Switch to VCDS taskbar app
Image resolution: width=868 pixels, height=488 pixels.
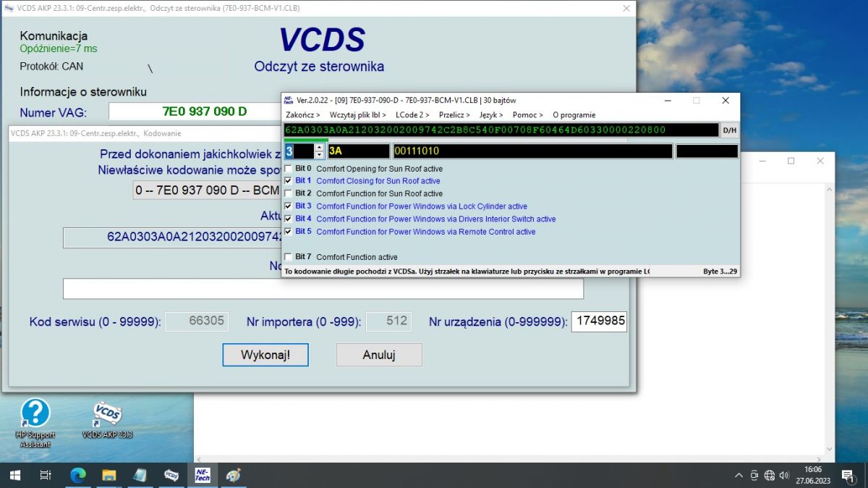[171, 475]
